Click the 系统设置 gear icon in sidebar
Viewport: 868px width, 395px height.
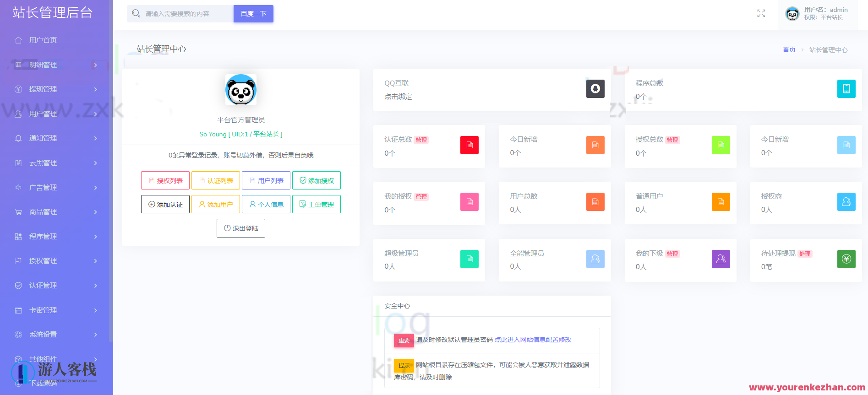click(18, 335)
